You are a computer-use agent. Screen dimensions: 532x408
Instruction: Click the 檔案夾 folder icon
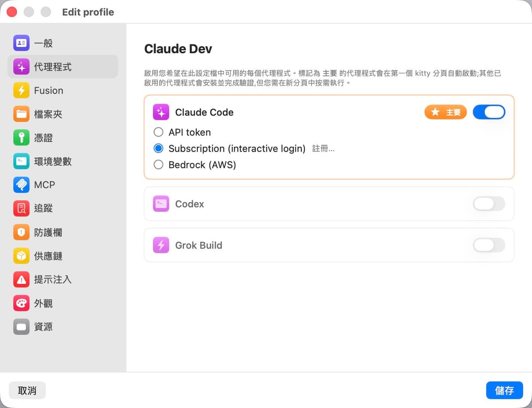click(21, 114)
